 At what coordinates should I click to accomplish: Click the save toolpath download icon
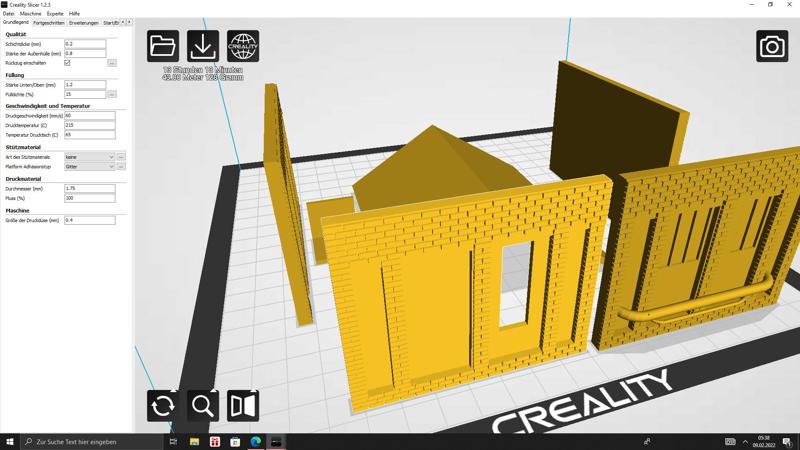(203, 46)
